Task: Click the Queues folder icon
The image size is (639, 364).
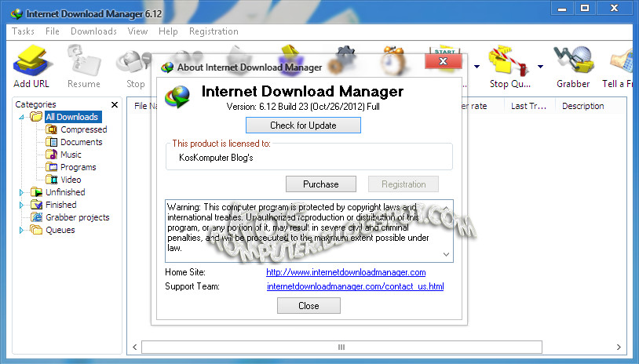Action: tap(36, 230)
